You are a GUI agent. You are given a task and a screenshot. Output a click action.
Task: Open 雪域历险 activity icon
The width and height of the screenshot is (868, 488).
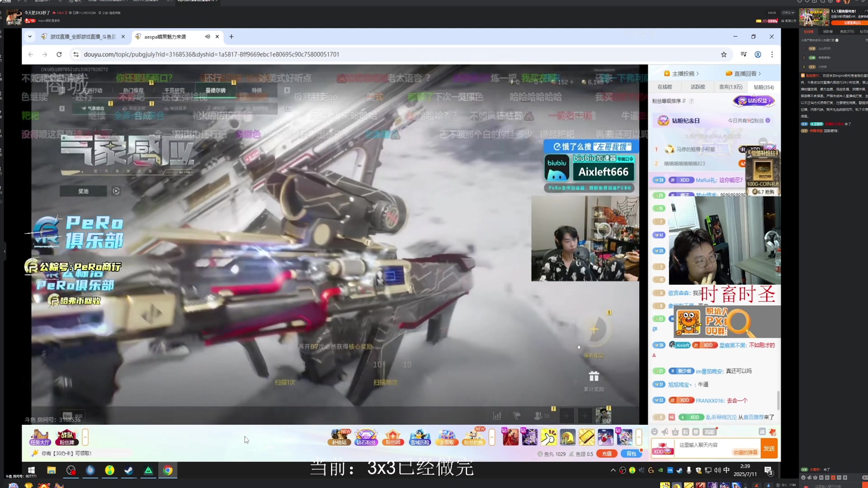[x=420, y=437]
